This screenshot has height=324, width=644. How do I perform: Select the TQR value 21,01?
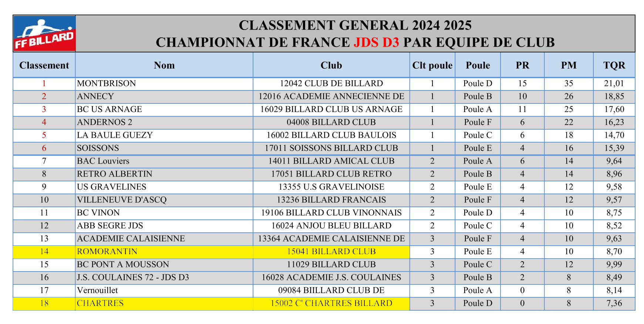[x=614, y=83]
